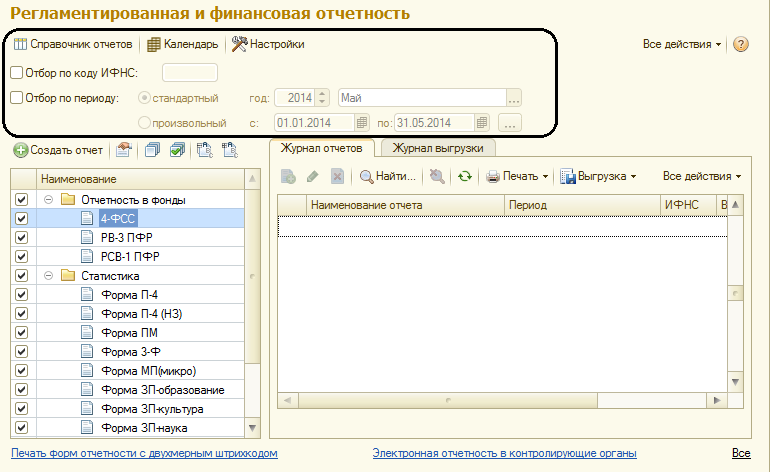Click the hand-over-document icon next to Создать отчет
The height and width of the screenshot is (472, 770).
click(x=124, y=150)
